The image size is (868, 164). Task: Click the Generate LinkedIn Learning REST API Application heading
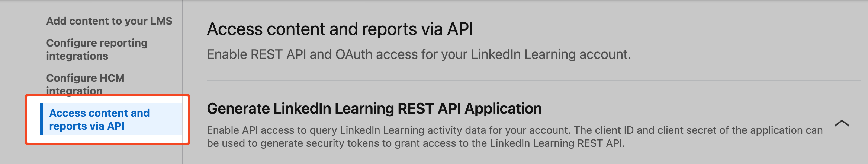[x=374, y=108]
